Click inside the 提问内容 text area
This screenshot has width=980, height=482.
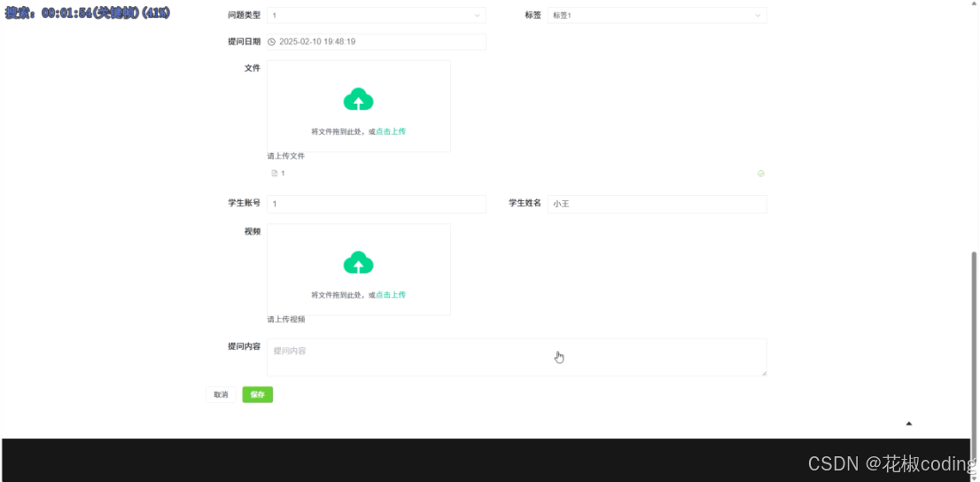coord(517,358)
